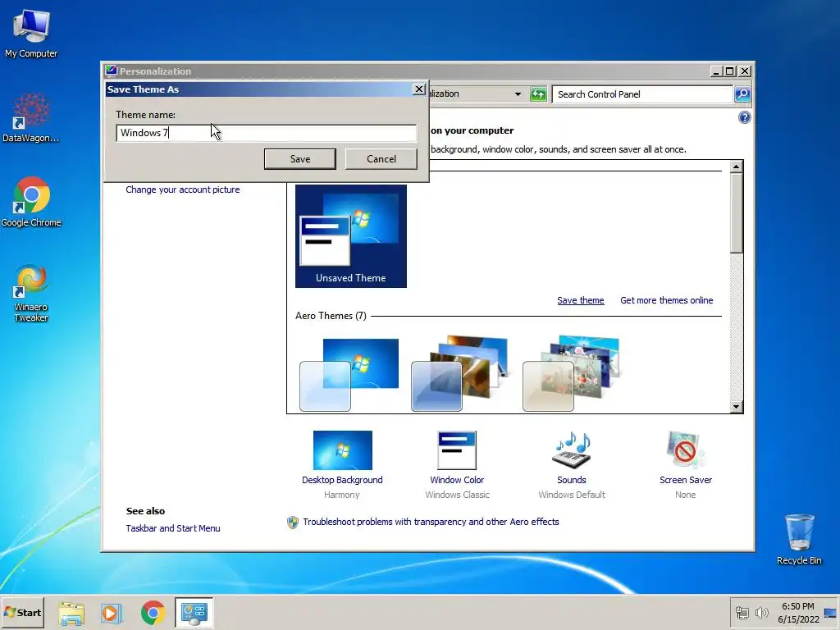Launch Windows Media Player from taskbar
The width and height of the screenshot is (840, 630).
(x=112, y=613)
